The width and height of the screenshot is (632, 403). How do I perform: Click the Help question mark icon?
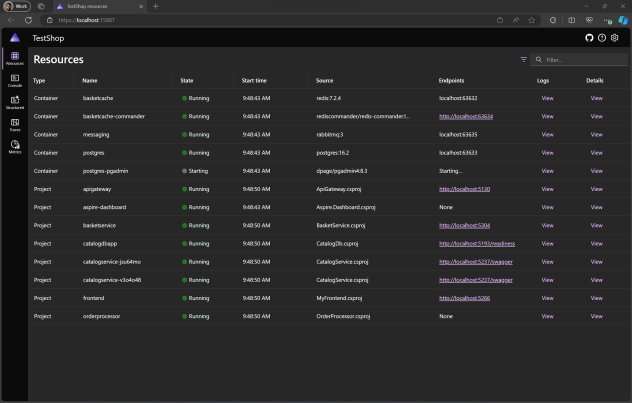(602, 38)
